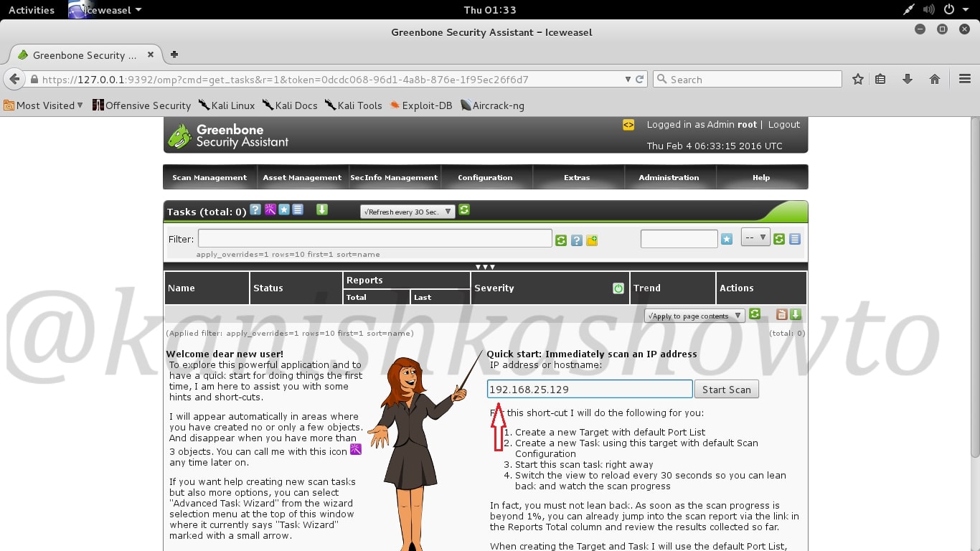The width and height of the screenshot is (980, 551).
Task: Open the SecInfo Management menu
Action: (x=394, y=177)
